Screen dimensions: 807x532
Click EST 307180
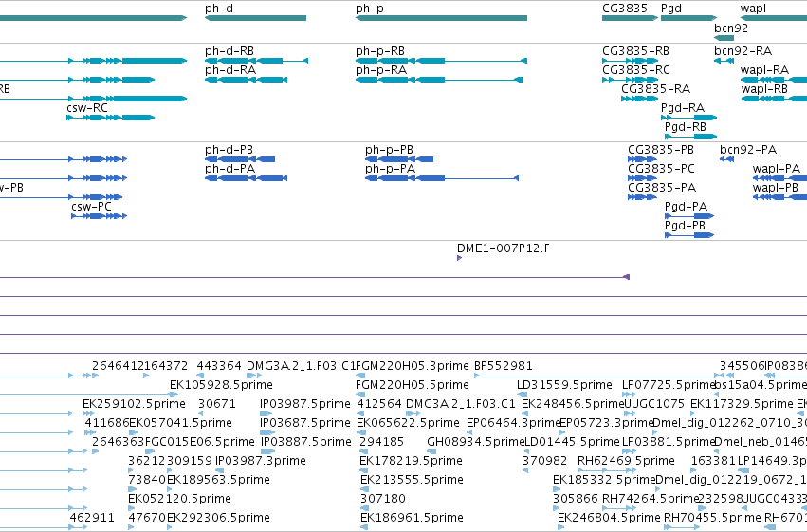382,499
